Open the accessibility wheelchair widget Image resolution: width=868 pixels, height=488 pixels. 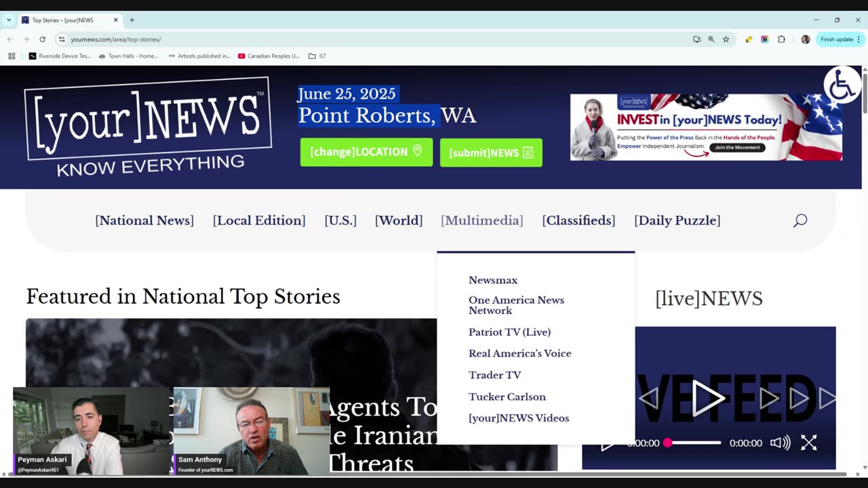pos(842,85)
